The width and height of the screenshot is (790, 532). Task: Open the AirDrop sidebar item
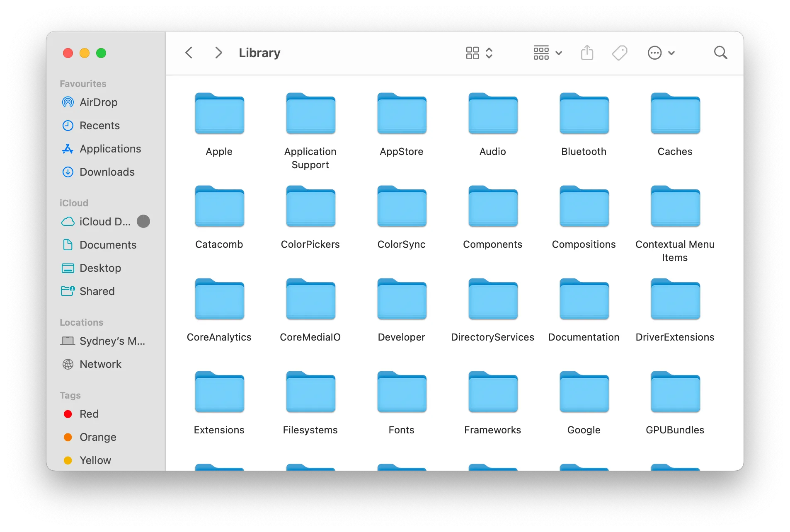click(x=99, y=102)
